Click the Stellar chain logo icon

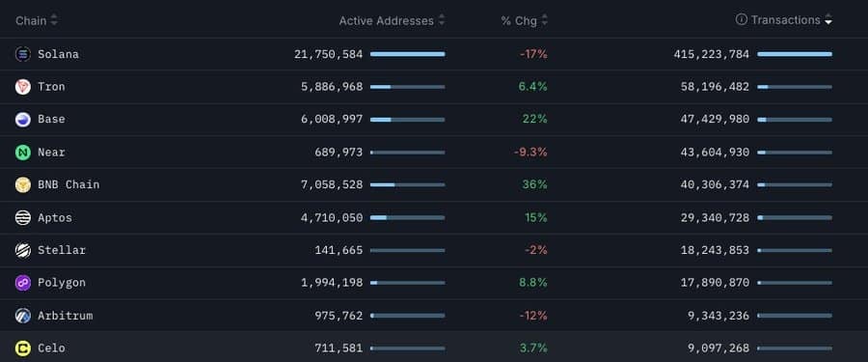23,251
